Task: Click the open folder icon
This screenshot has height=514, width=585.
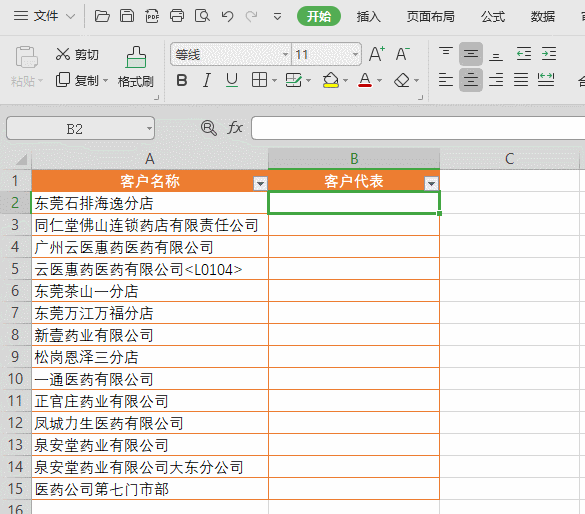Action: point(102,16)
